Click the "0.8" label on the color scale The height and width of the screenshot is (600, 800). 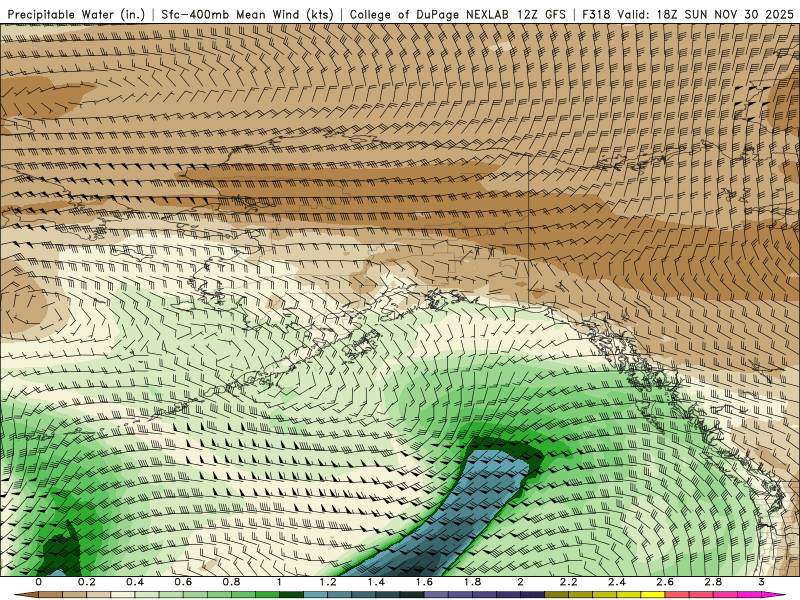tap(232, 582)
